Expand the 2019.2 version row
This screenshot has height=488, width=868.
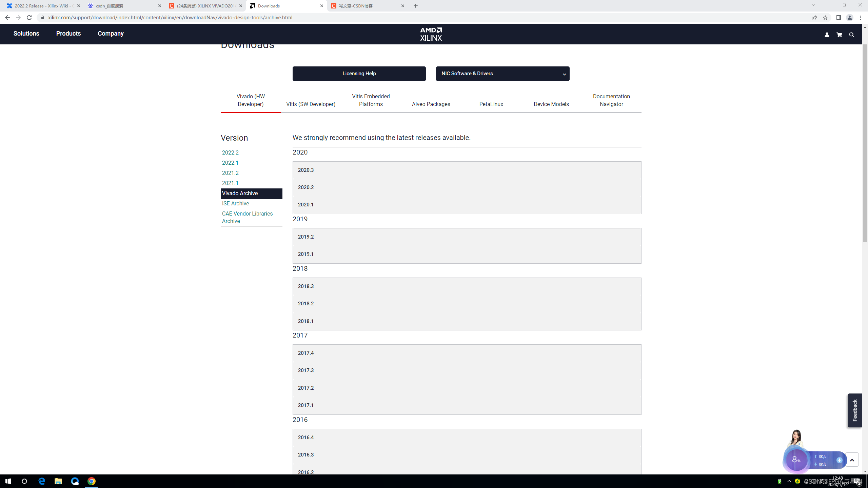point(467,237)
